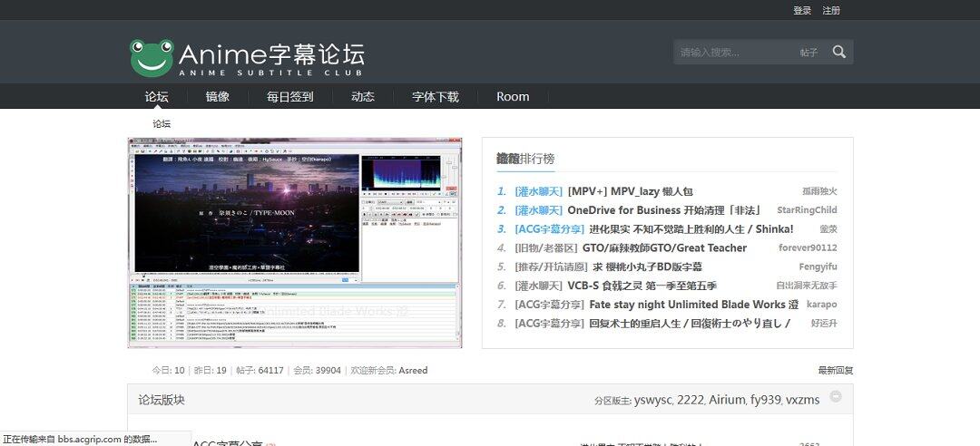This screenshot has height=446, width=980.
Task: Click new member Asreed link
Action: 413,371
